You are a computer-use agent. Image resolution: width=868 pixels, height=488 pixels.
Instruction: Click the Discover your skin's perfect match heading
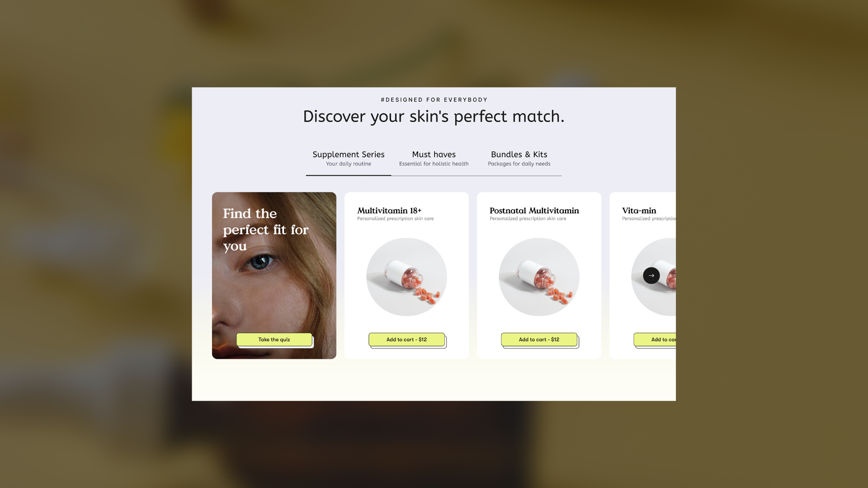click(x=434, y=117)
